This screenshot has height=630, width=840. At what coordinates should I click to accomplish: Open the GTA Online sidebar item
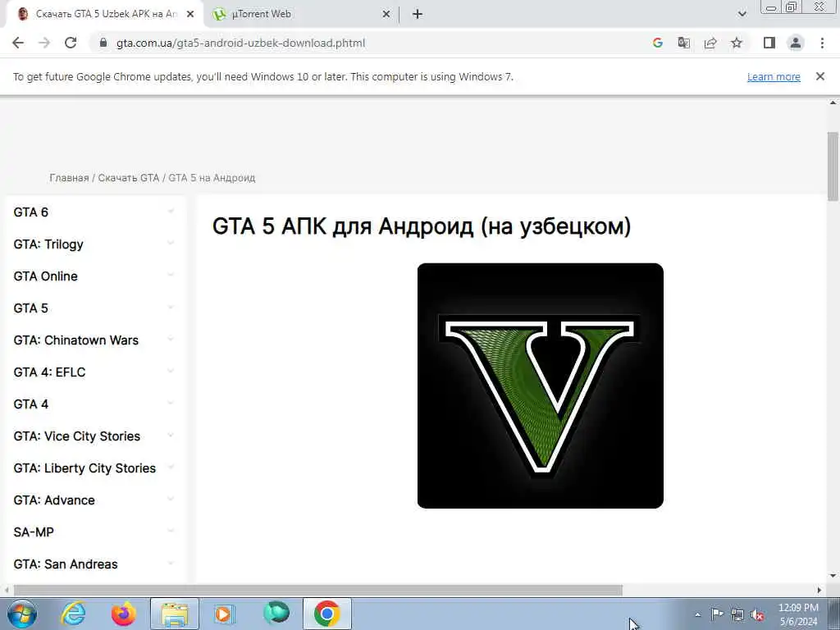pyautogui.click(x=46, y=276)
